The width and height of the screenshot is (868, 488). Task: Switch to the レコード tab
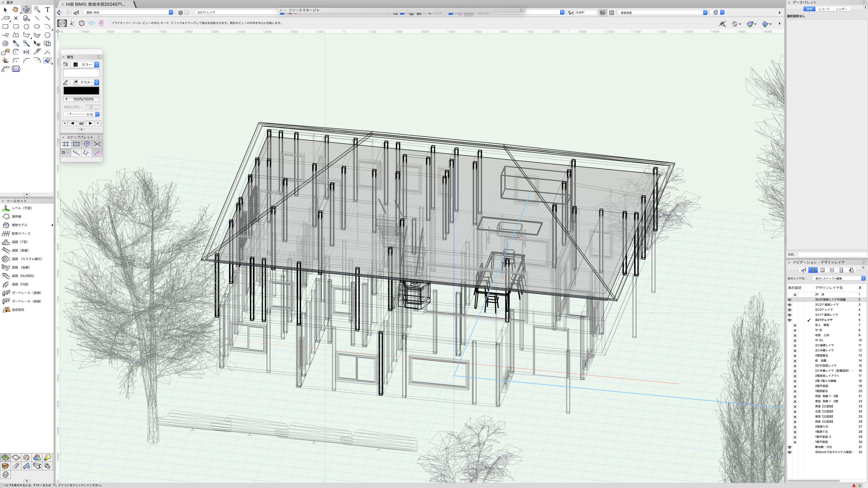coord(824,9)
